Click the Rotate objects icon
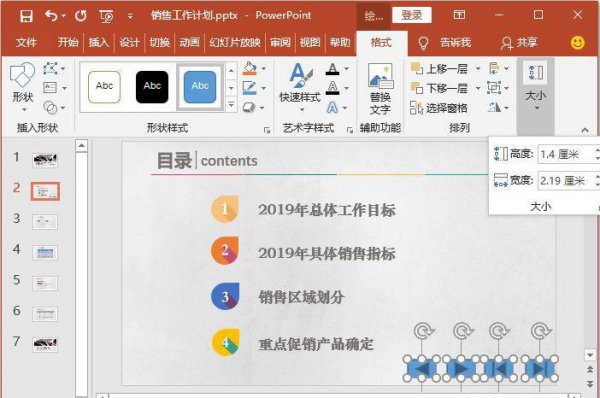 click(494, 108)
